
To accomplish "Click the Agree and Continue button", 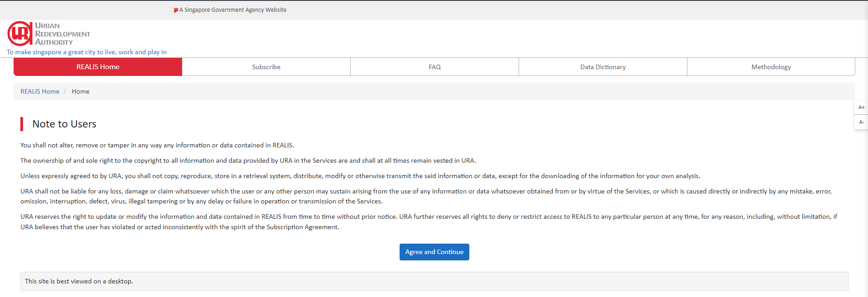I will point(434,252).
